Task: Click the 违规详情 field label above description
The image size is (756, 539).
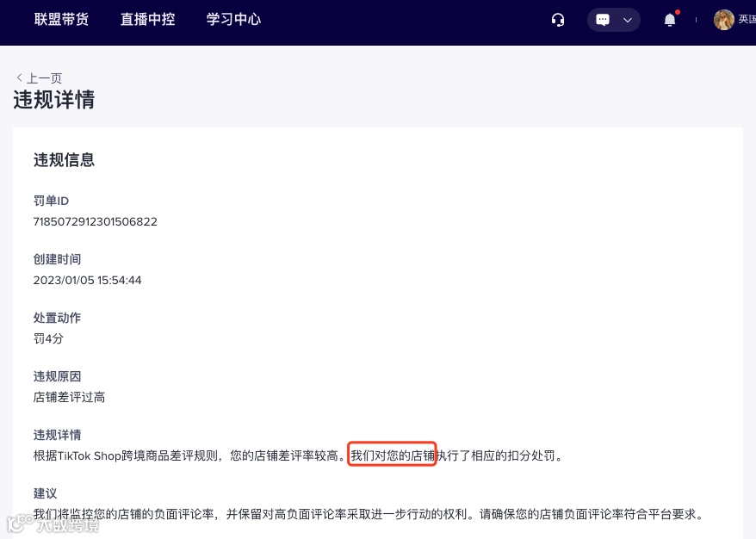Action: pos(57,435)
